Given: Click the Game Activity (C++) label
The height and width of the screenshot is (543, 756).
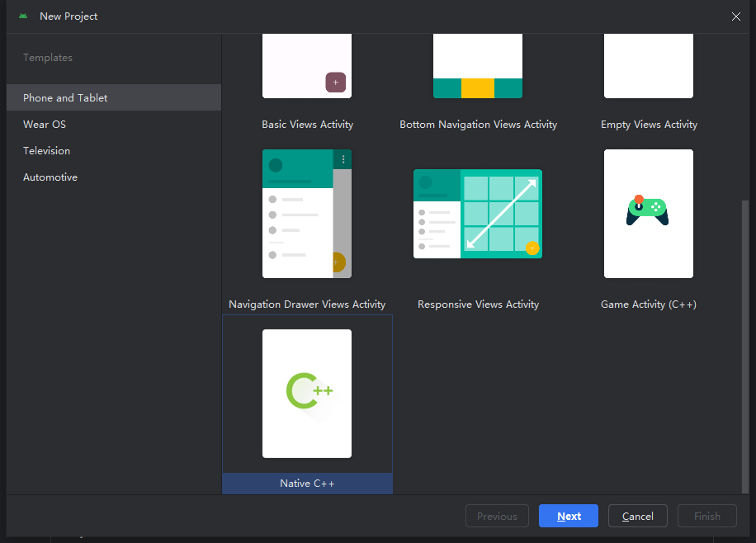Looking at the screenshot, I should pos(649,305).
